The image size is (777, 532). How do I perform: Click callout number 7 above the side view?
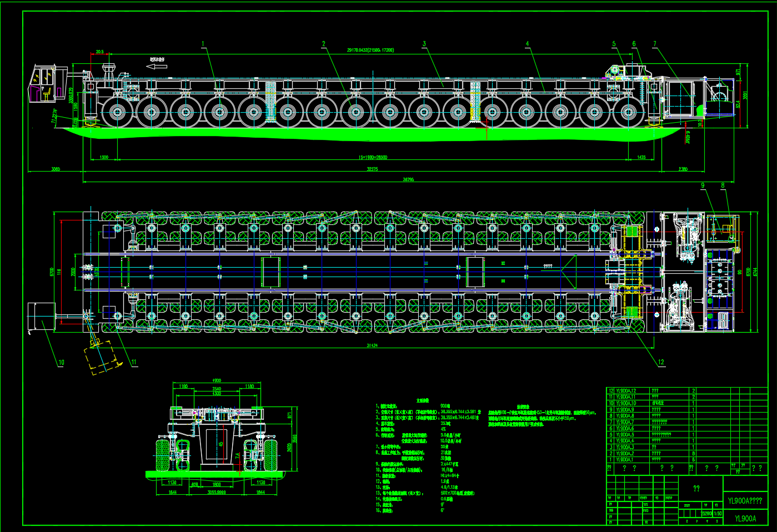655,44
